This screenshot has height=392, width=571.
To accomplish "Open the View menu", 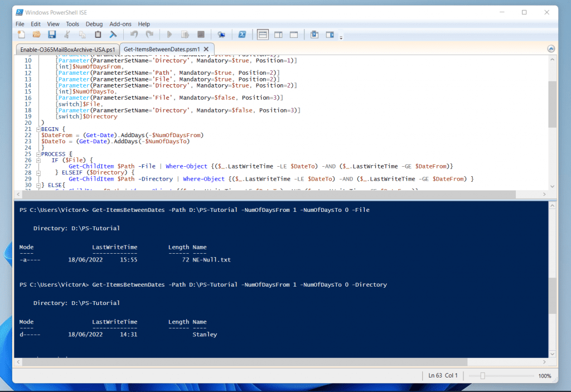I will pyautogui.click(x=53, y=24).
